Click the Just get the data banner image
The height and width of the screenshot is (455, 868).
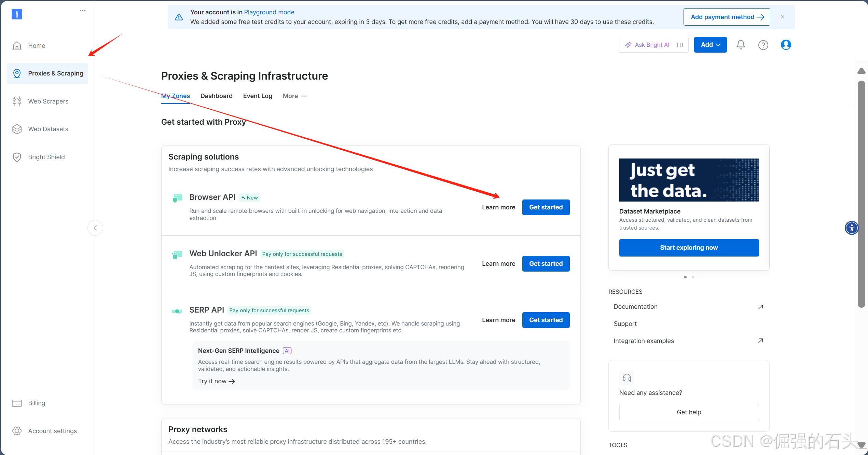[x=689, y=180]
